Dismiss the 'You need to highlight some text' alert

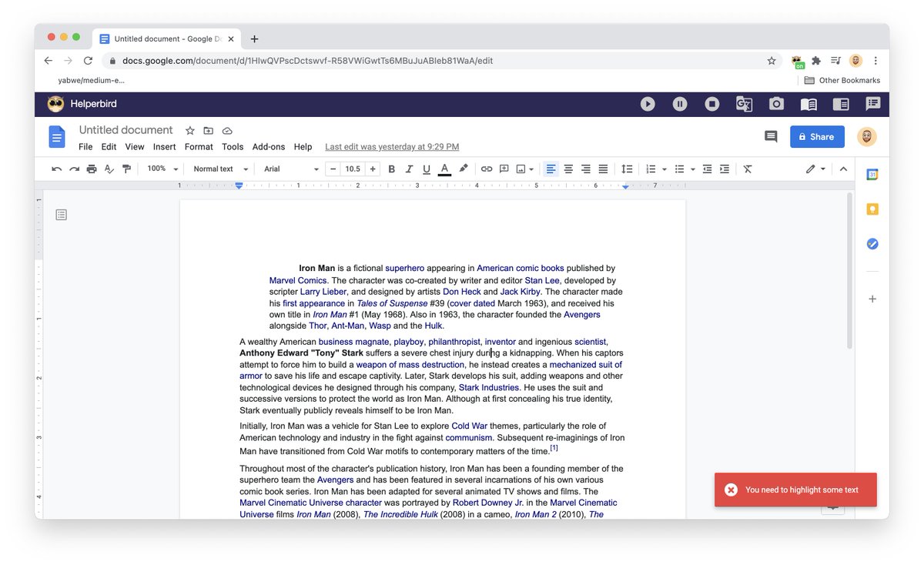pos(731,490)
